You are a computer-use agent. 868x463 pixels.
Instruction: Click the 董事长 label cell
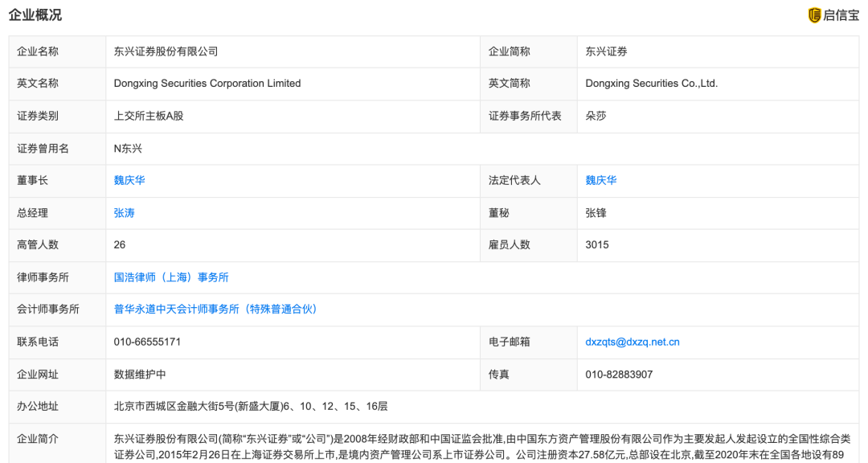point(57,181)
